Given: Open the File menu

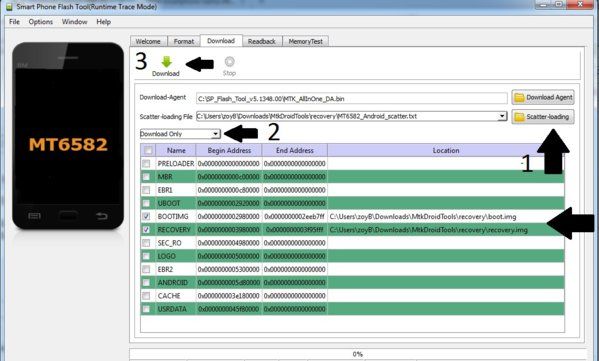Looking at the screenshot, I should pos(15,22).
